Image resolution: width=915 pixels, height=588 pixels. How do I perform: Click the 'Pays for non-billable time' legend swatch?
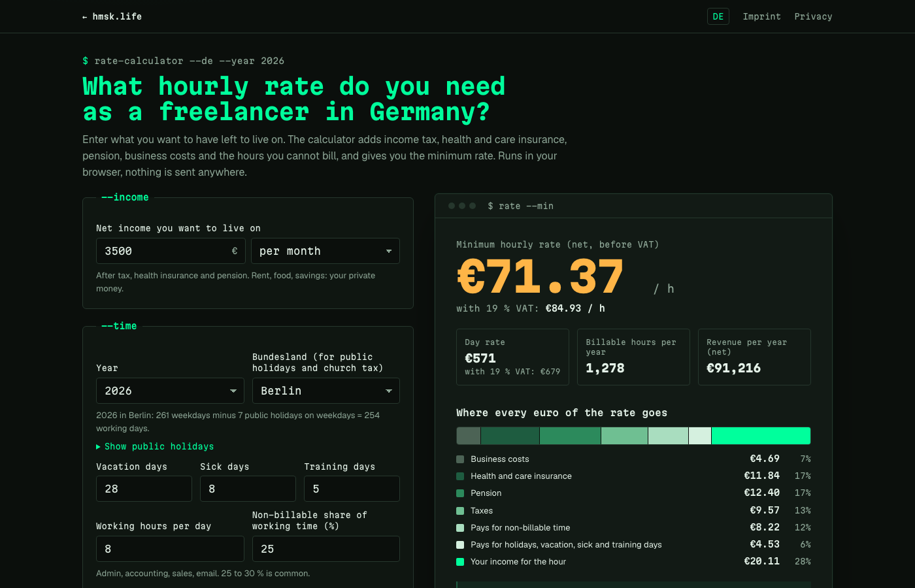pos(460,527)
